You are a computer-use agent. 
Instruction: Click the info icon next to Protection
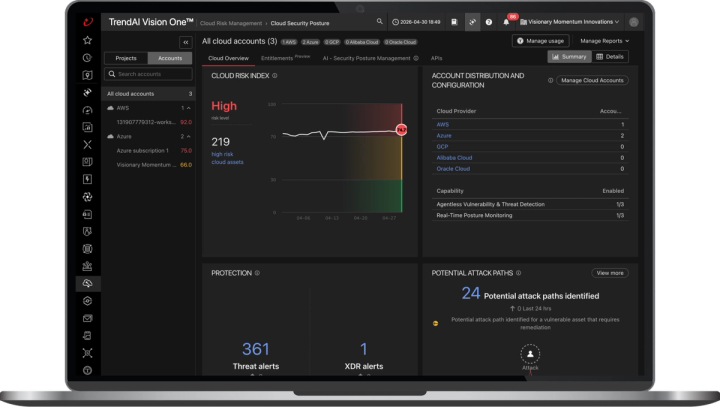tap(257, 273)
